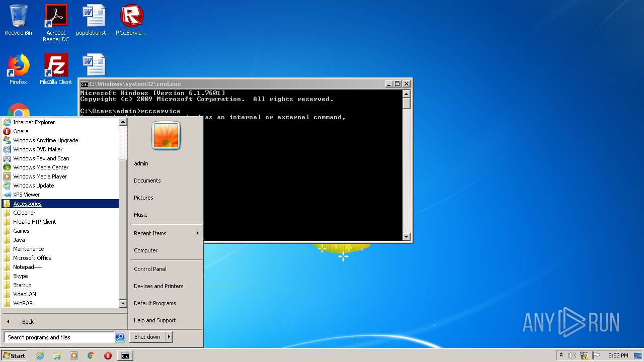
Task: Open the populationst Word document icon
Action: [x=94, y=20]
